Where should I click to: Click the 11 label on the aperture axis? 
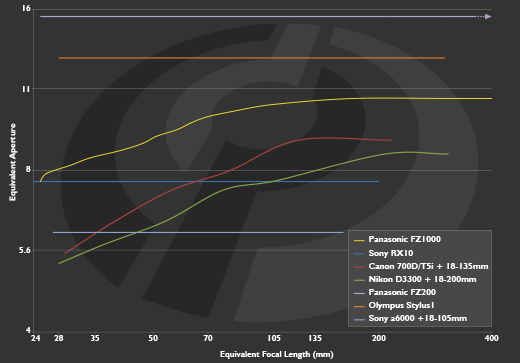point(26,89)
